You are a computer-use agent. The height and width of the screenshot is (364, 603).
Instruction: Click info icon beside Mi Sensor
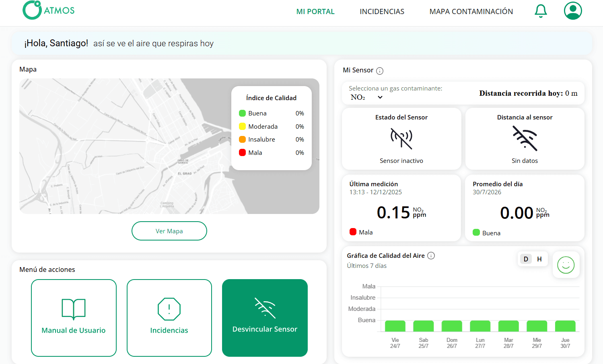[380, 71]
